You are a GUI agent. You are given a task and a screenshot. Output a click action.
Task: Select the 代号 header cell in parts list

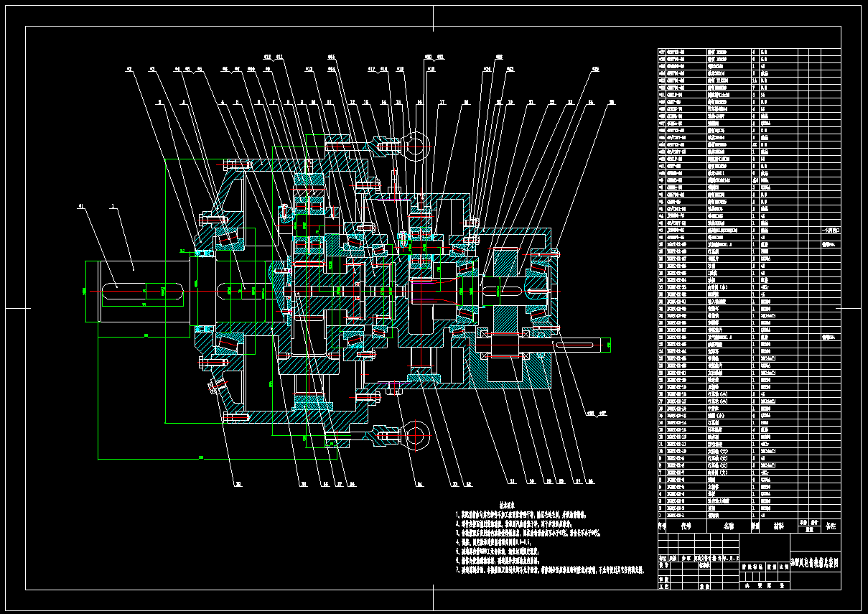click(x=686, y=526)
